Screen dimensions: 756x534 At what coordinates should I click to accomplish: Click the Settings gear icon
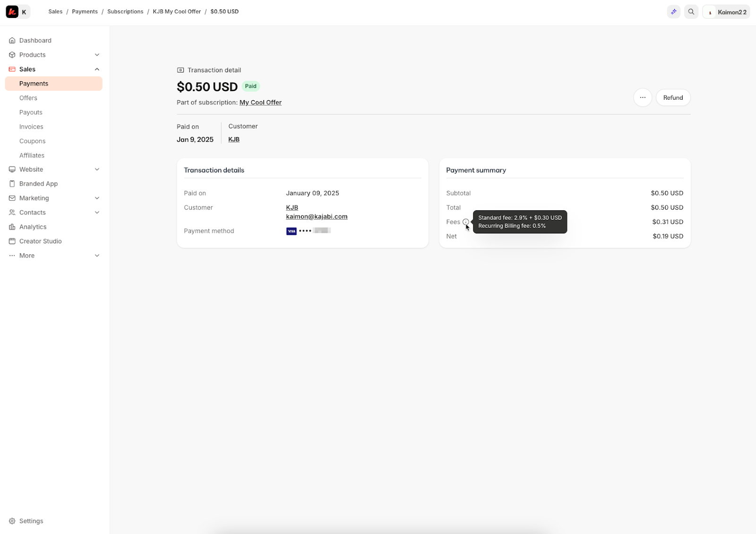[12, 521]
